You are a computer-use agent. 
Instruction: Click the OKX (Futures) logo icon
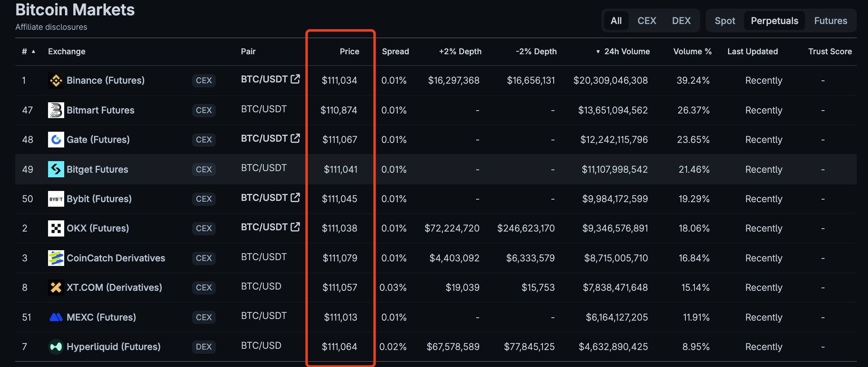click(x=56, y=228)
